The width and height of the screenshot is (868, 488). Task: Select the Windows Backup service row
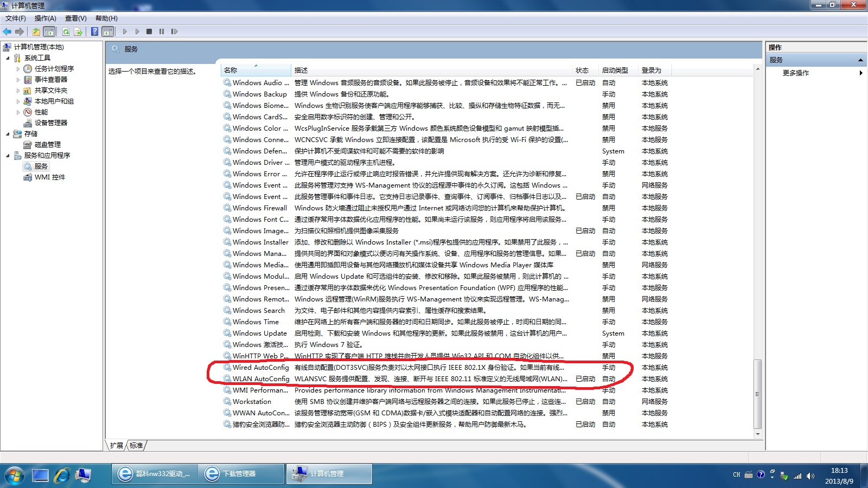click(x=446, y=94)
